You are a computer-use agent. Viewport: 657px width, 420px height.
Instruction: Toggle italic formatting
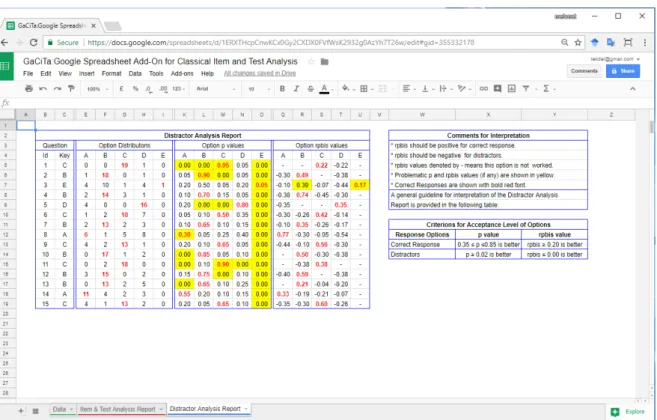point(296,88)
